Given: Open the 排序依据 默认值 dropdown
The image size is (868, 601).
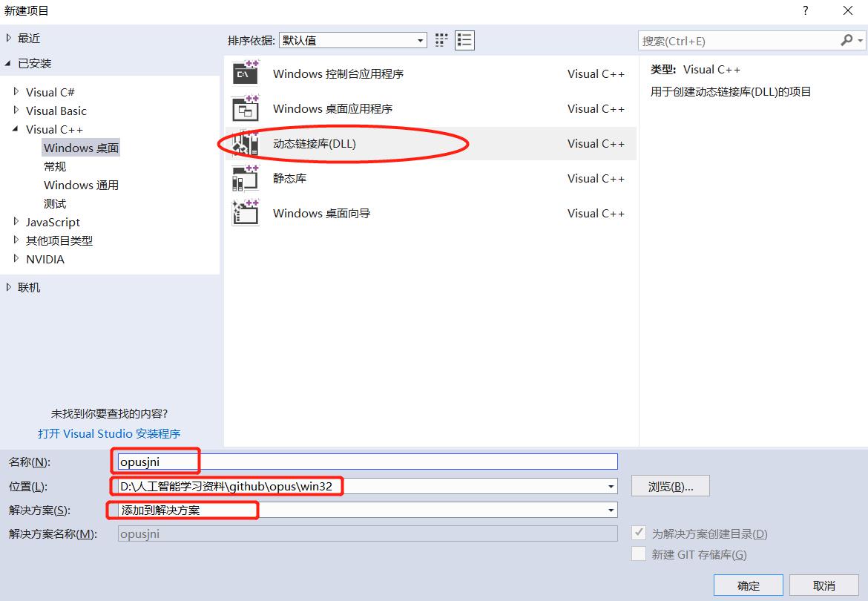Looking at the screenshot, I should click(x=353, y=40).
